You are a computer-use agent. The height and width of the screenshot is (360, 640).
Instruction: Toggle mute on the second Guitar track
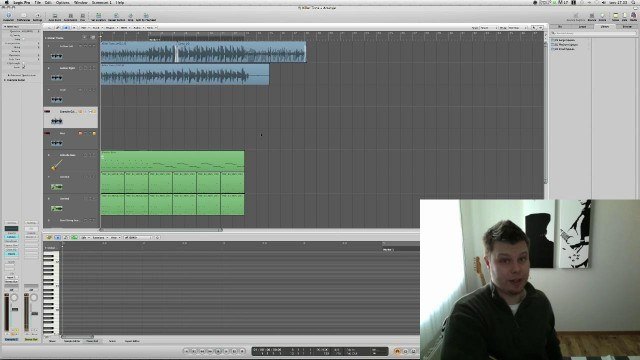pyautogui.click(x=89, y=68)
